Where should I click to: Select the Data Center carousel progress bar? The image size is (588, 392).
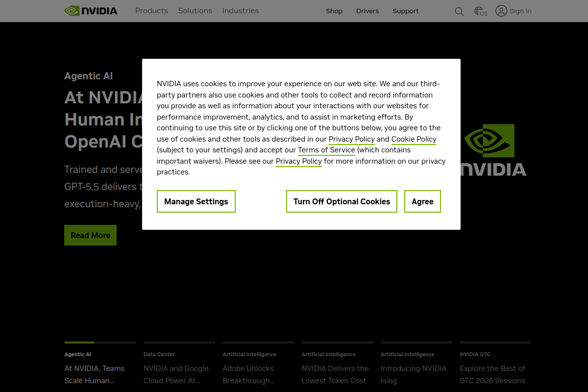pyautogui.click(x=179, y=343)
